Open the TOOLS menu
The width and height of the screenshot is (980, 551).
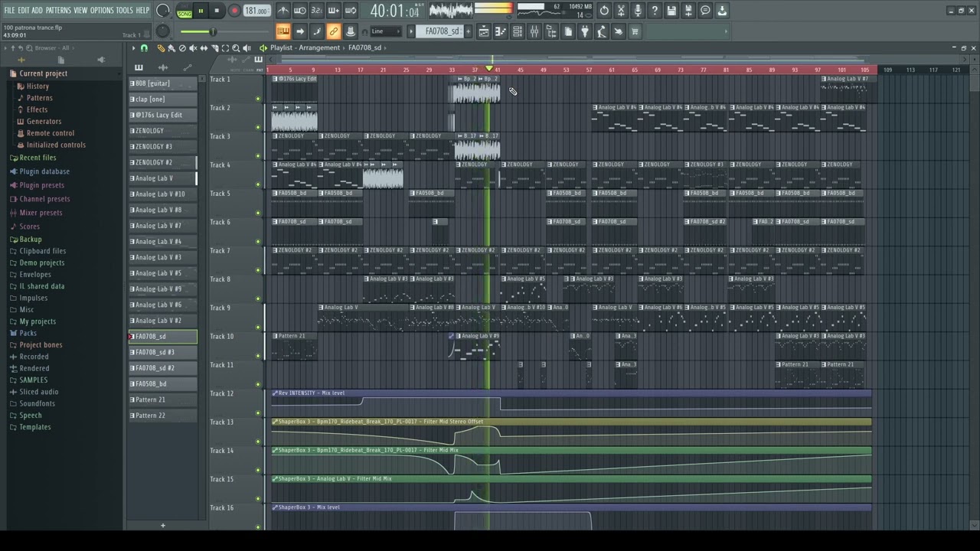click(124, 10)
